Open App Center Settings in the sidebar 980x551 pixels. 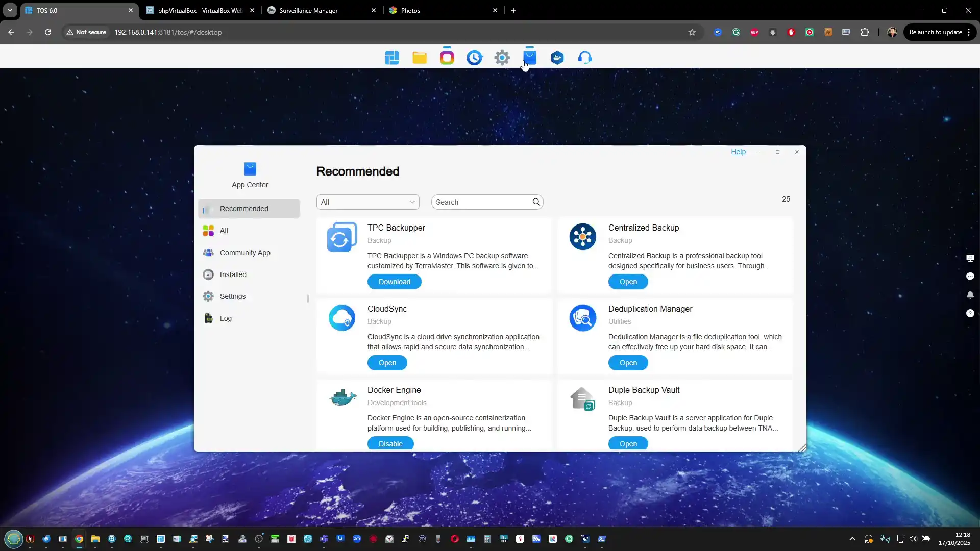[232, 296]
